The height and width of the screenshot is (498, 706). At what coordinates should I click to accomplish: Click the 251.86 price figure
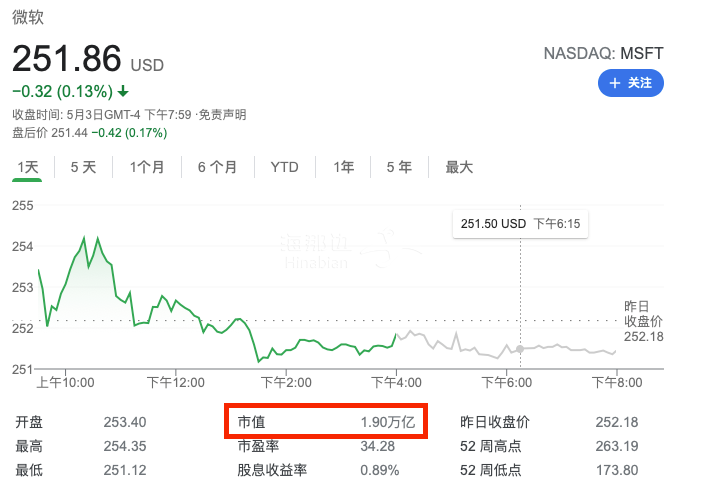(67, 59)
